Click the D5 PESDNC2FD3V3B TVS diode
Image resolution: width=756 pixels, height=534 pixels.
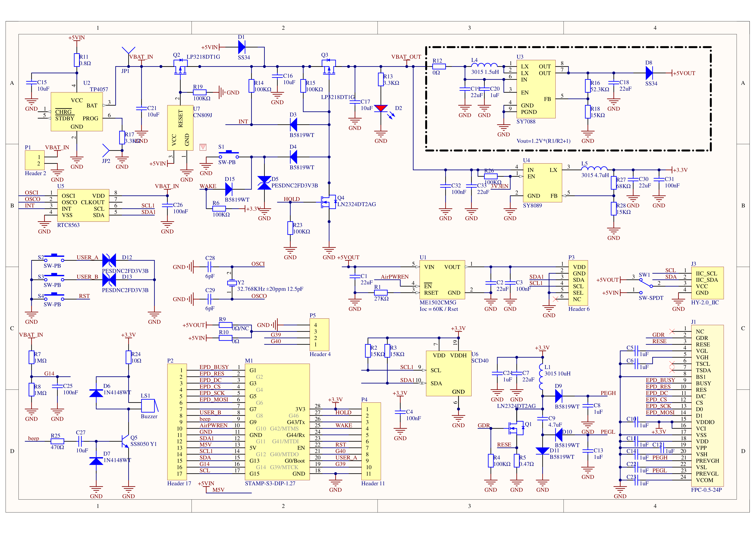pyautogui.click(x=264, y=183)
